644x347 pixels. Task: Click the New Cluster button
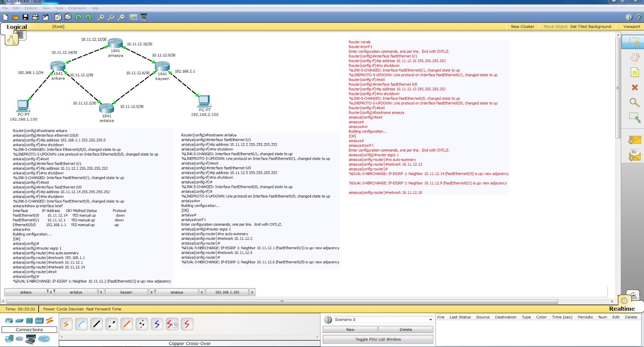pyautogui.click(x=522, y=27)
